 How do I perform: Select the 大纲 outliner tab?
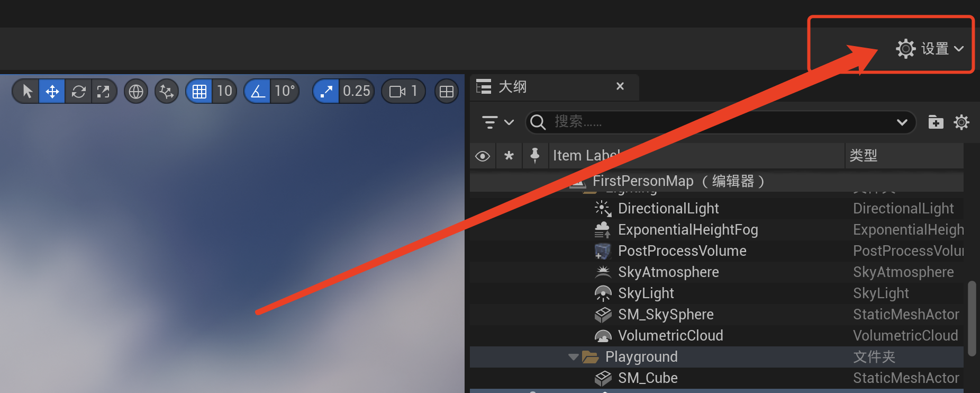pyautogui.click(x=512, y=86)
